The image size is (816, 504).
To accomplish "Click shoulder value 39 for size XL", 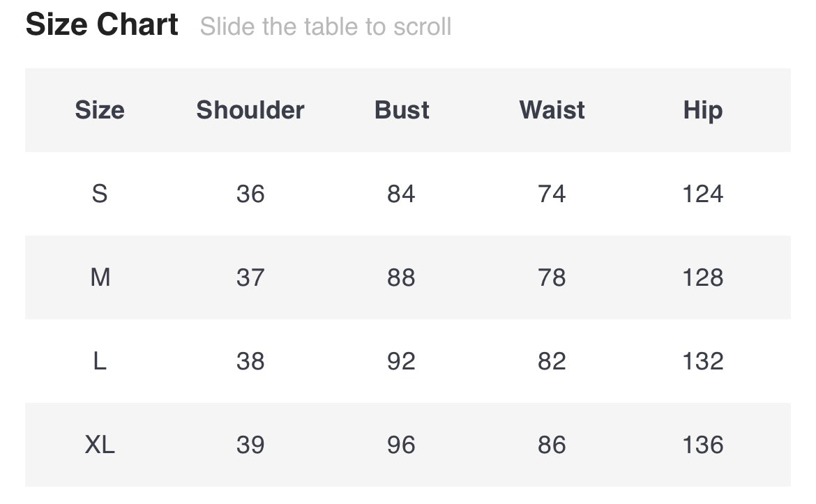I will (250, 445).
